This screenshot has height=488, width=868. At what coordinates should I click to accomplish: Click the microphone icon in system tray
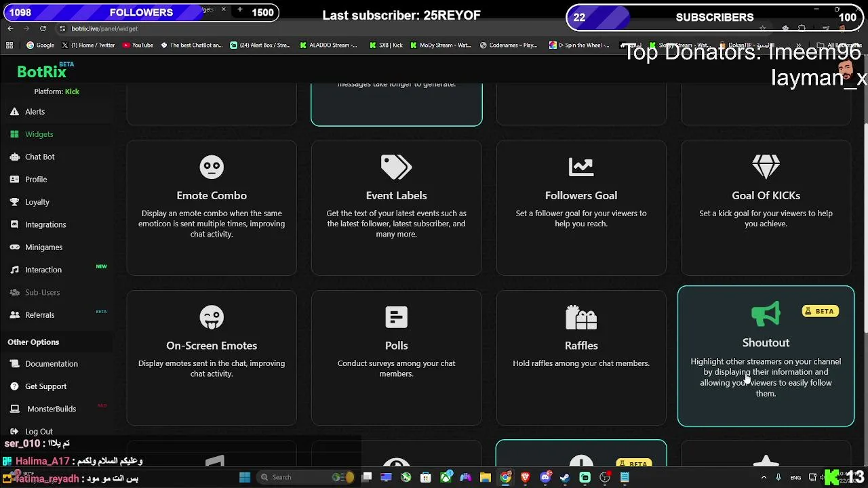coord(778,477)
